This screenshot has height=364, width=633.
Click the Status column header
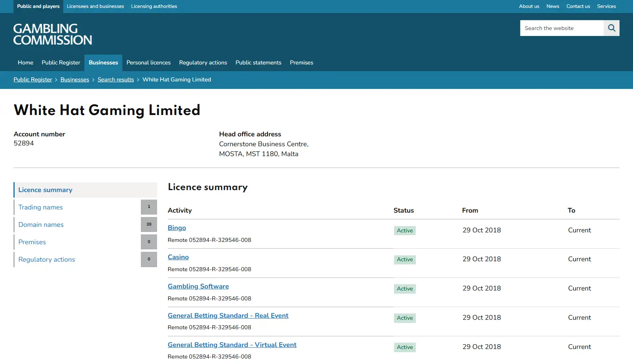[404, 210]
